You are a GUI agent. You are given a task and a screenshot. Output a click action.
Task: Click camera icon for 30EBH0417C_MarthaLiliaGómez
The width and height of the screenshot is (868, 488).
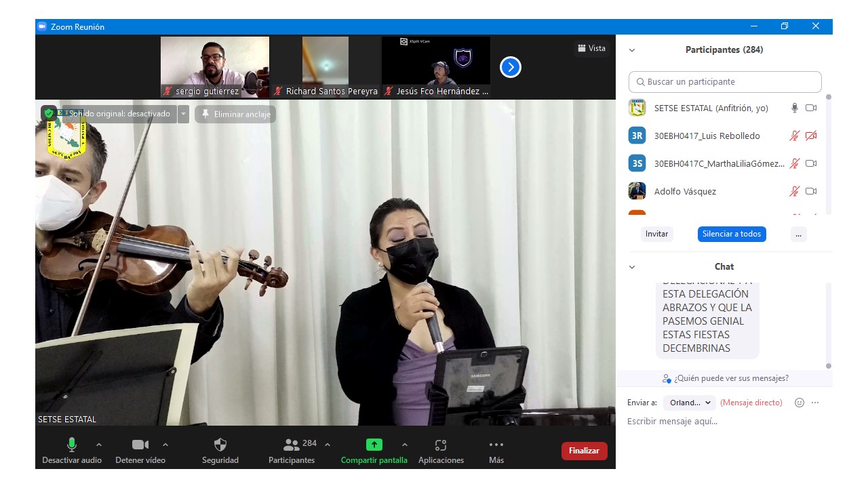[x=811, y=163]
